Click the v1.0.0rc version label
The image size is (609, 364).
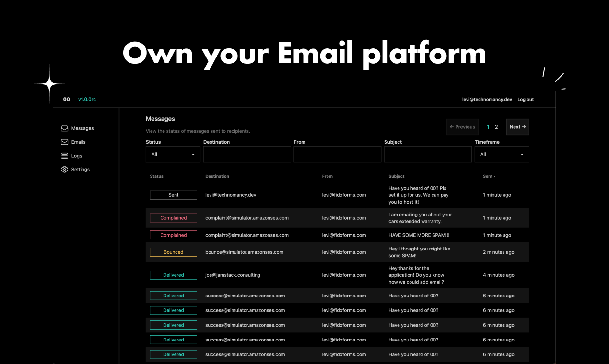87,99
